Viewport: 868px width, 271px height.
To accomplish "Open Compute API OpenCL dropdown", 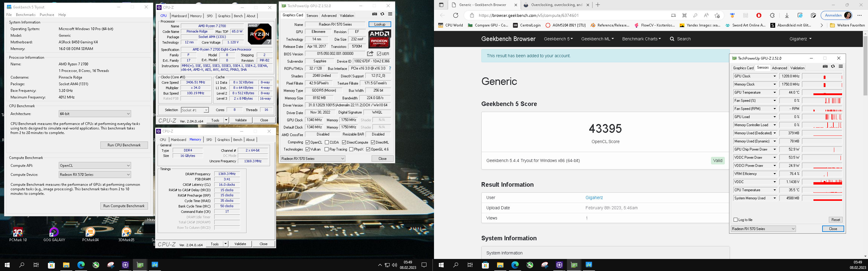I will (x=95, y=166).
